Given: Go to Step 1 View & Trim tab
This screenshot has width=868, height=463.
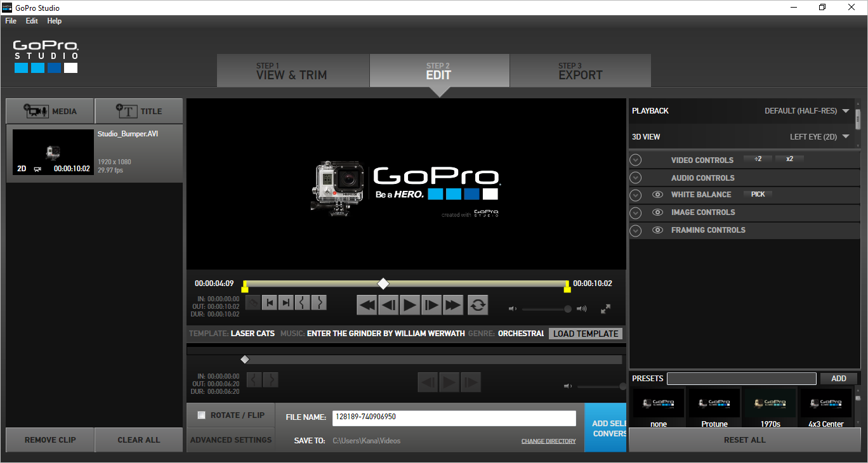Looking at the screenshot, I should click(293, 70).
